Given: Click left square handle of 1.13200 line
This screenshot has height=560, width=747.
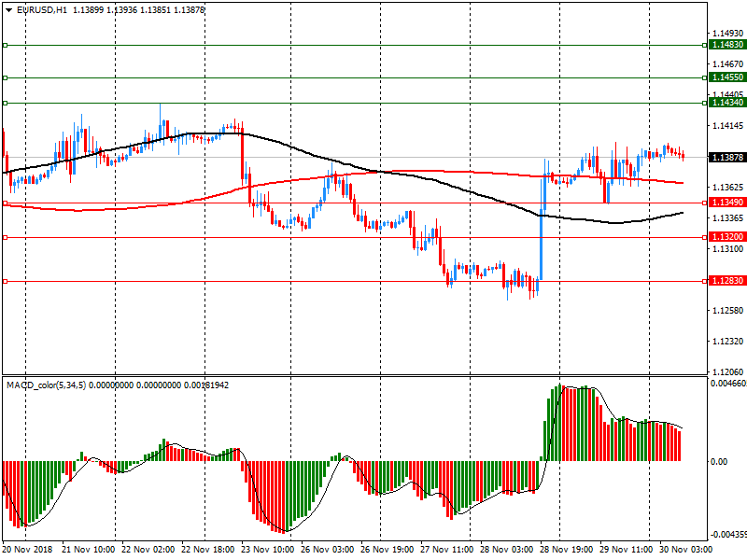Looking at the screenshot, I should (5, 237).
